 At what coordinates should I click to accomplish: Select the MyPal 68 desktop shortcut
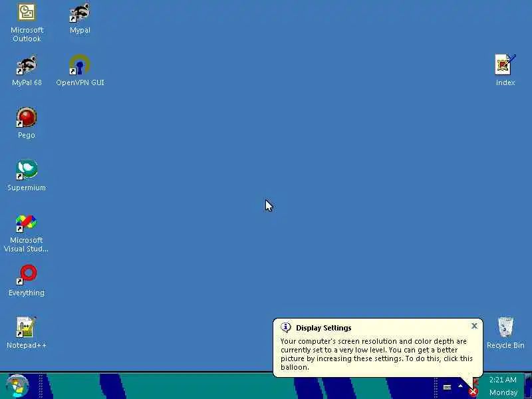click(27, 71)
